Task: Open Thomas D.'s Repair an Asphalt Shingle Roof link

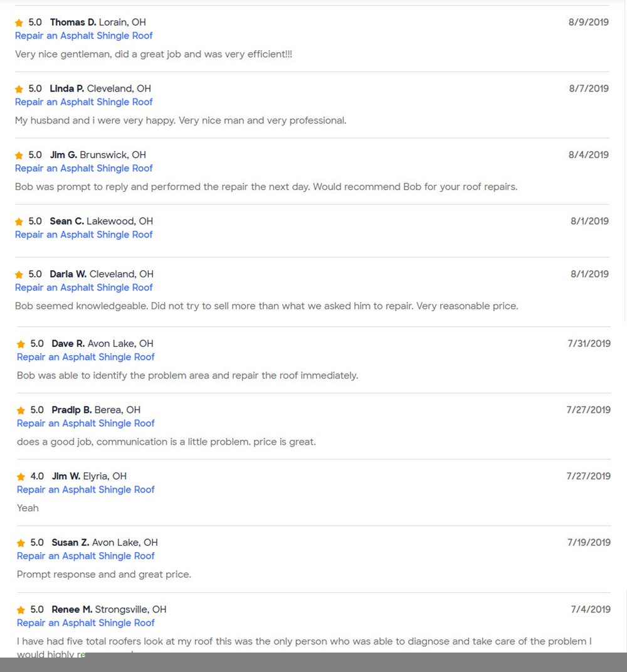Action: [x=83, y=36]
